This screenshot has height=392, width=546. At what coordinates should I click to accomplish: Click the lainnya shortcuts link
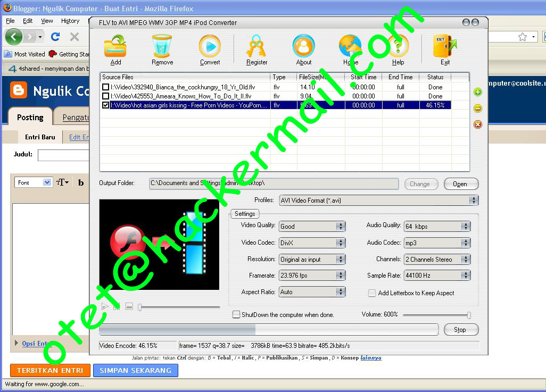(371, 358)
